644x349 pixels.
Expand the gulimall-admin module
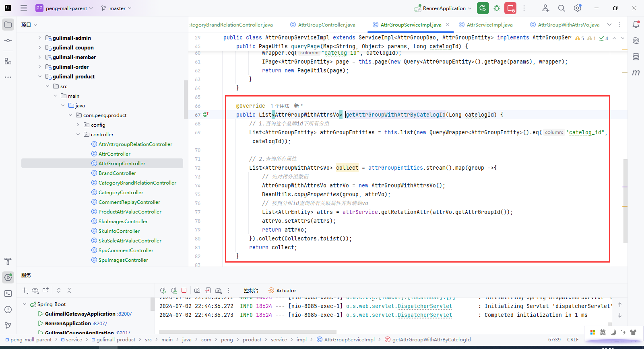tap(39, 38)
